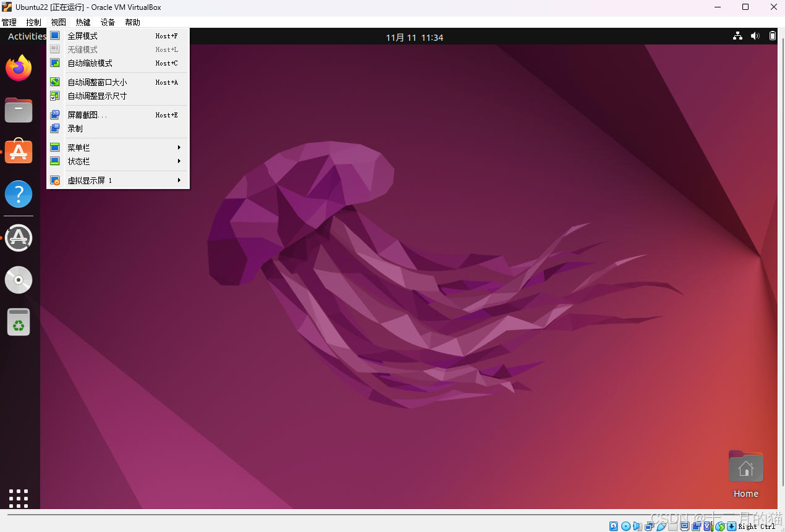Click the Right Ctrl host key text
Viewport: 785px width, 532px height.
click(x=757, y=526)
